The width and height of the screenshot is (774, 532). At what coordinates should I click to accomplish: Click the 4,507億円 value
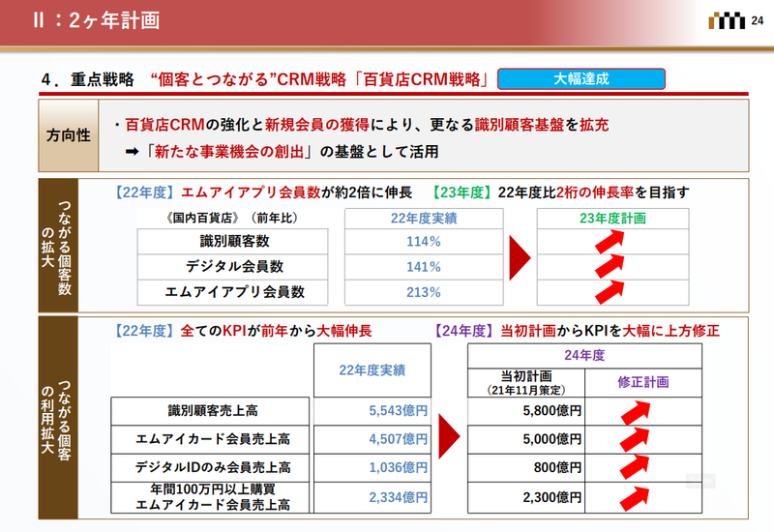(399, 439)
